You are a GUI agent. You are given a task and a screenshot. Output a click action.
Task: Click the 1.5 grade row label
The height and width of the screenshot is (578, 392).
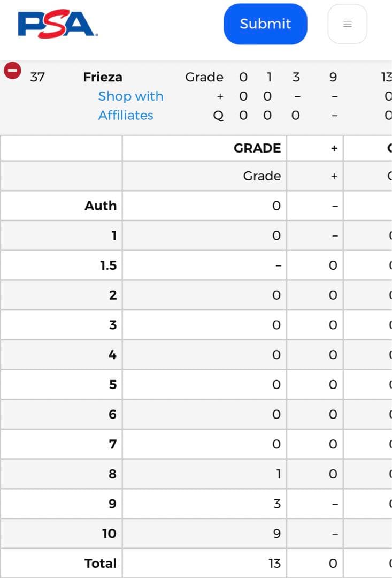(108, 265)
